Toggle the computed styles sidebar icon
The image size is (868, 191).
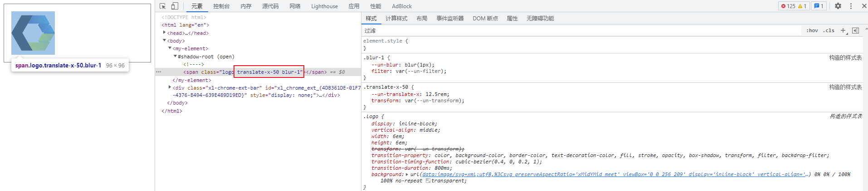855,30
